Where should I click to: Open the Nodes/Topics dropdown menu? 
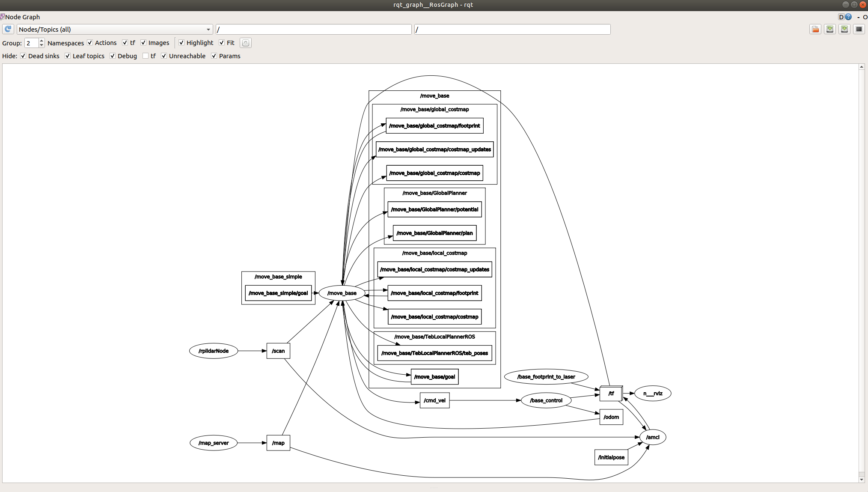point(208,29)
